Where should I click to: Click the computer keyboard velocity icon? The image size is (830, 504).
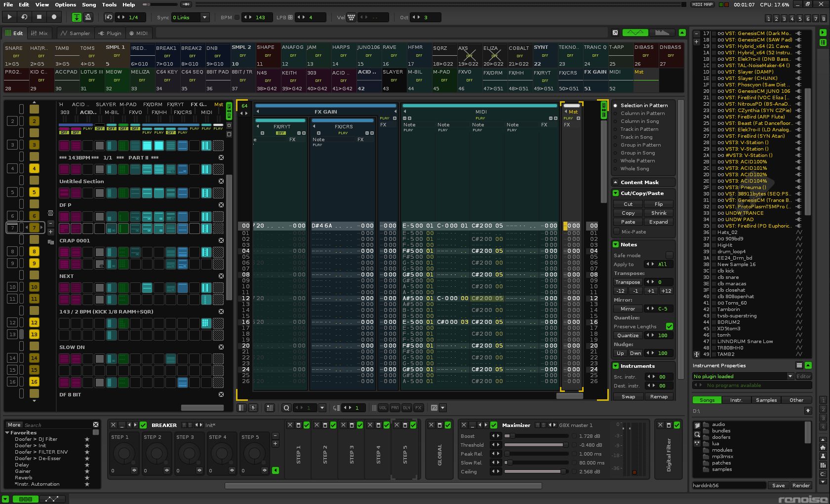(x=351, y=17)
